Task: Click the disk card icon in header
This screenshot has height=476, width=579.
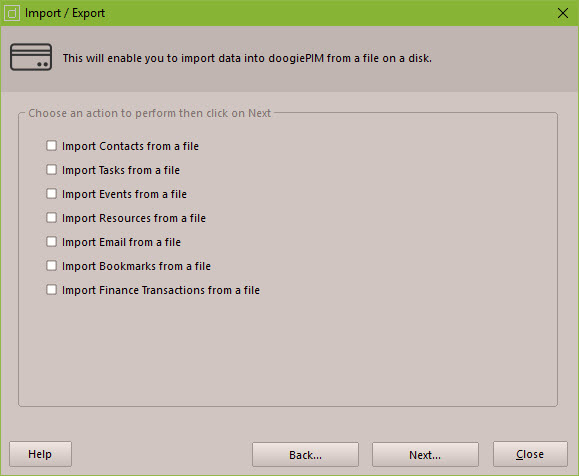Action: tap(31, 57)
